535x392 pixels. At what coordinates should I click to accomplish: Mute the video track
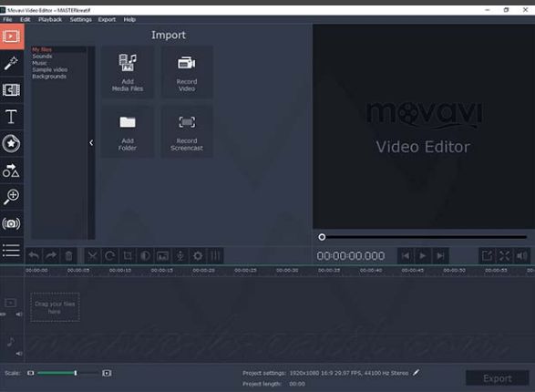(19, 314)
